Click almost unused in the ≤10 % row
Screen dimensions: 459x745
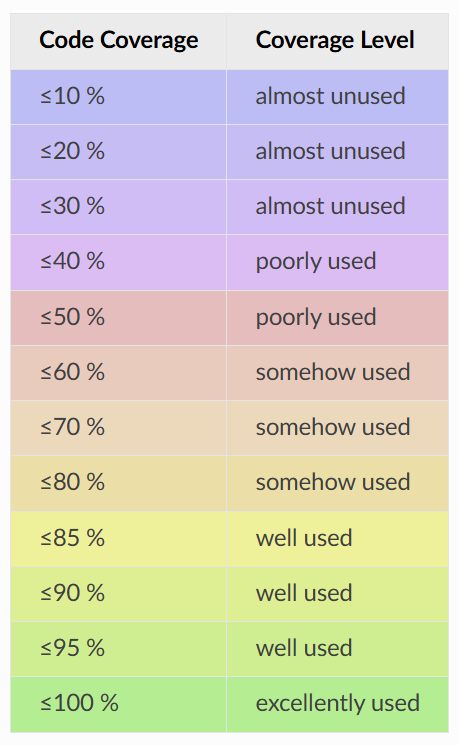pyautogui.click(x=330, y=96)
